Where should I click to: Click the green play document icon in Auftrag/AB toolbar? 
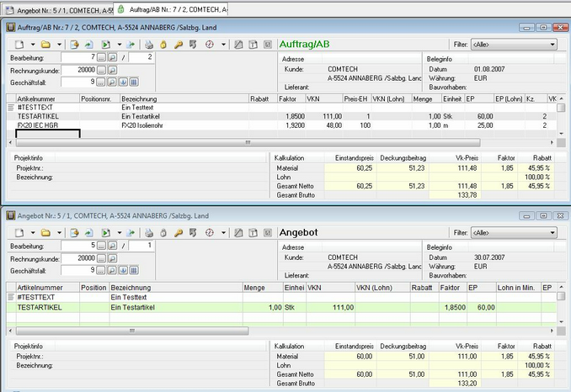pyautogui.click(x=105, y=45)
